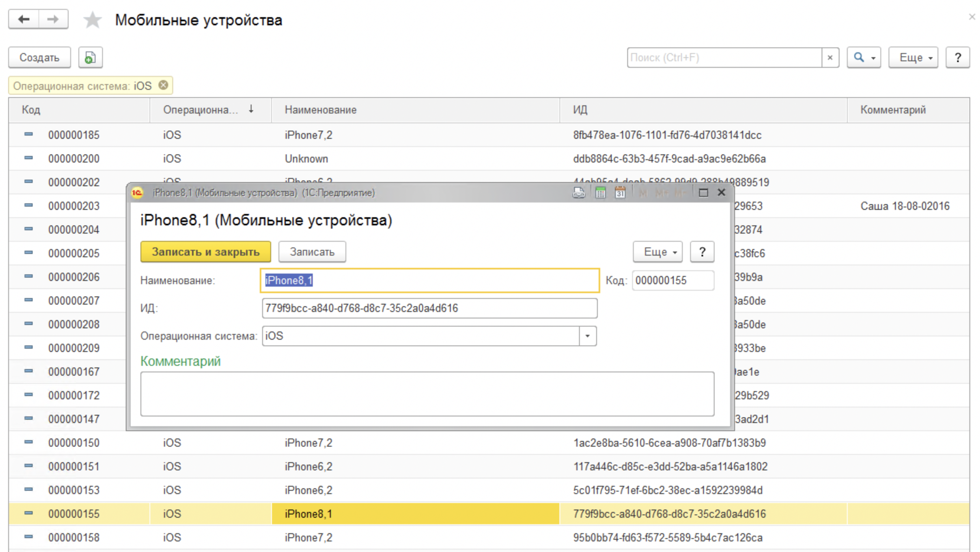Select code cell 000000204

tap(74, 229)
